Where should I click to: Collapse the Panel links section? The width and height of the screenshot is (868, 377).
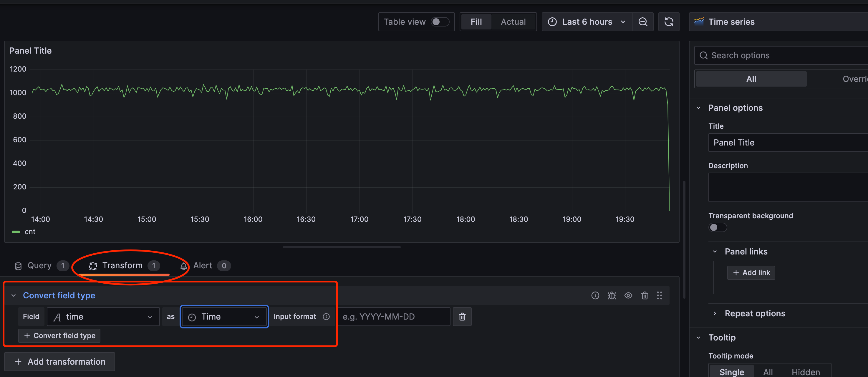[x=715, y=252]
